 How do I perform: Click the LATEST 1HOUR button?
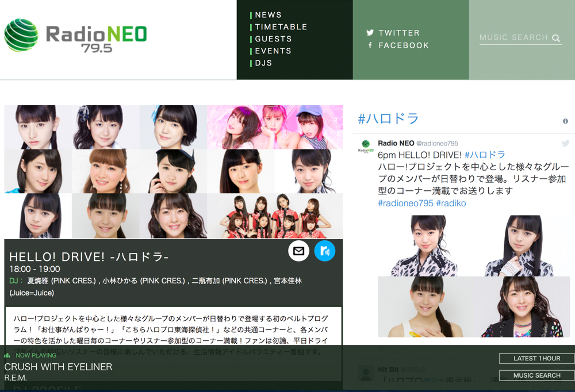(x=536, y=358)
